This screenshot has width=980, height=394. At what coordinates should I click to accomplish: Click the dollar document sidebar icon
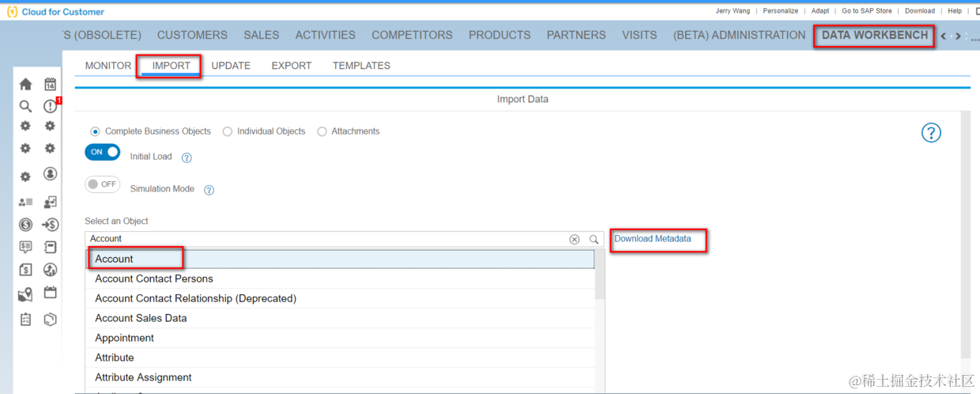point(25,270)
